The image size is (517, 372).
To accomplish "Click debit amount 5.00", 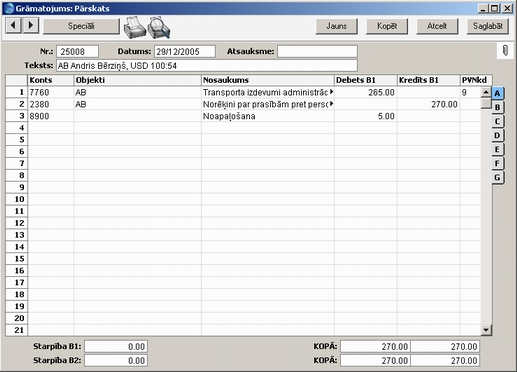I will click(366, 116).
